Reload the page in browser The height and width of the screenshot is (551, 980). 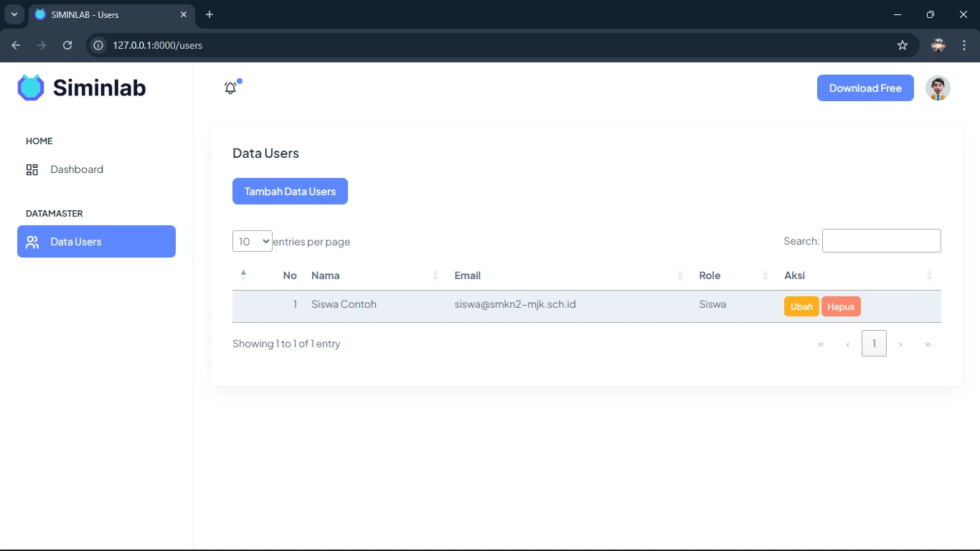point(67,45)
